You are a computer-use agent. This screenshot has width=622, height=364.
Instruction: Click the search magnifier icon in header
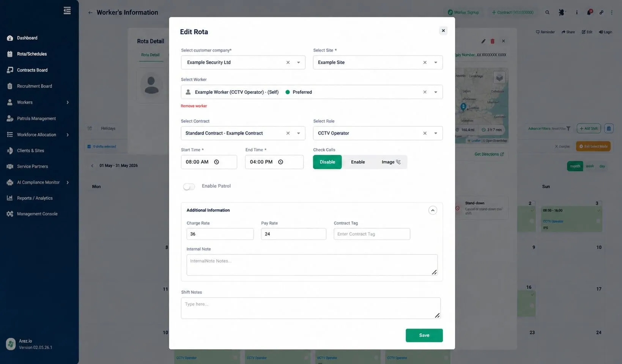click(547, 13)
